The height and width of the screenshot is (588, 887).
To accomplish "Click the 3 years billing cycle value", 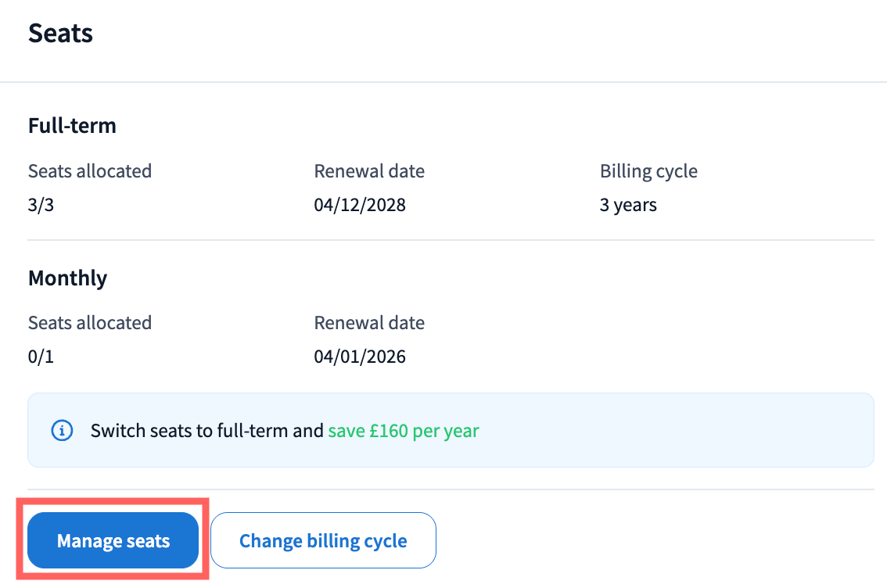I will click(628, 205).
